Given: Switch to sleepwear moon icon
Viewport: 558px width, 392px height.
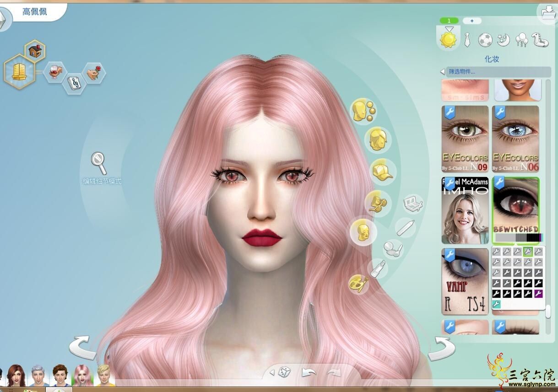Looking at the screenshot, I should coord(504,40).
